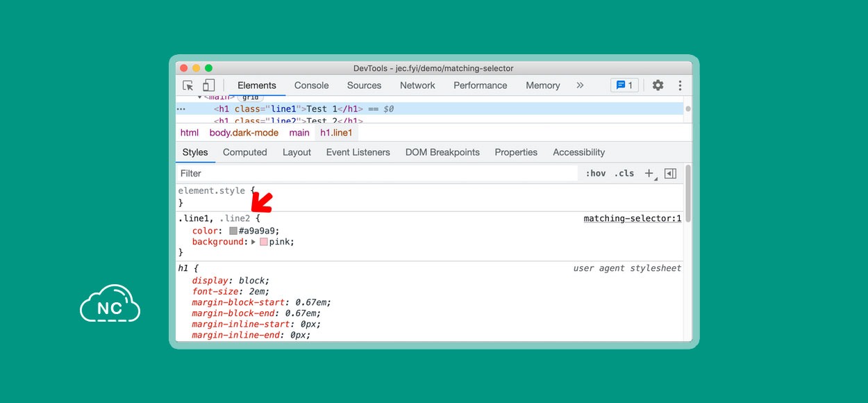This screenshot has height=403, width=868.
Task: Select body.dark-mode in the breadcrumbs
Action: (x=244, y=133)
